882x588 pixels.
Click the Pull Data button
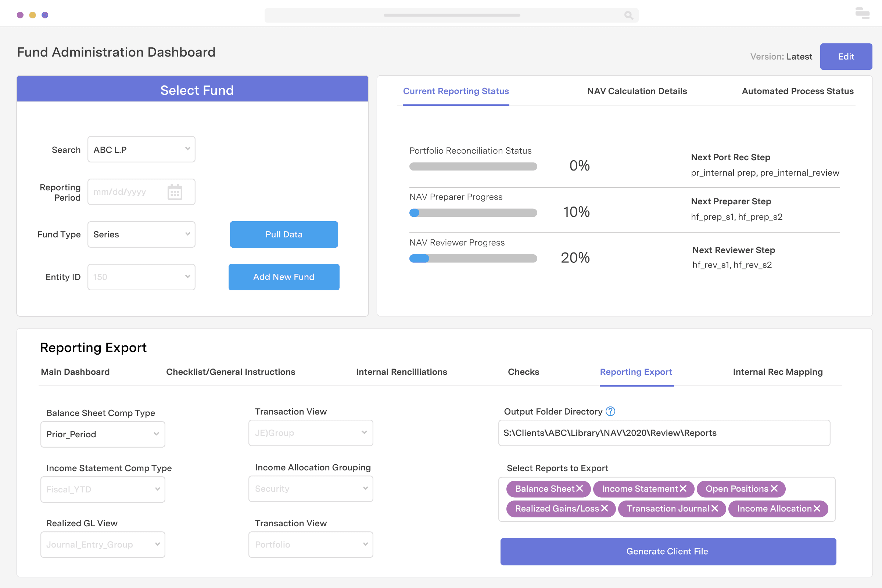283,234
